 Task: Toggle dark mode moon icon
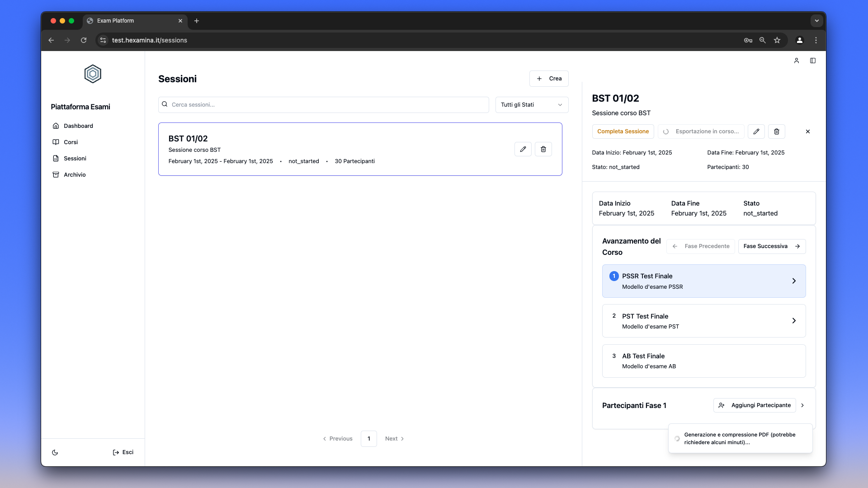[x=55, y=452]
